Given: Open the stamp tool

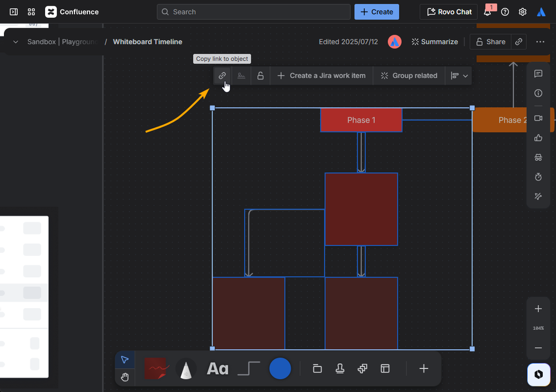Looking at the screenshot, I should coord(339,369).
